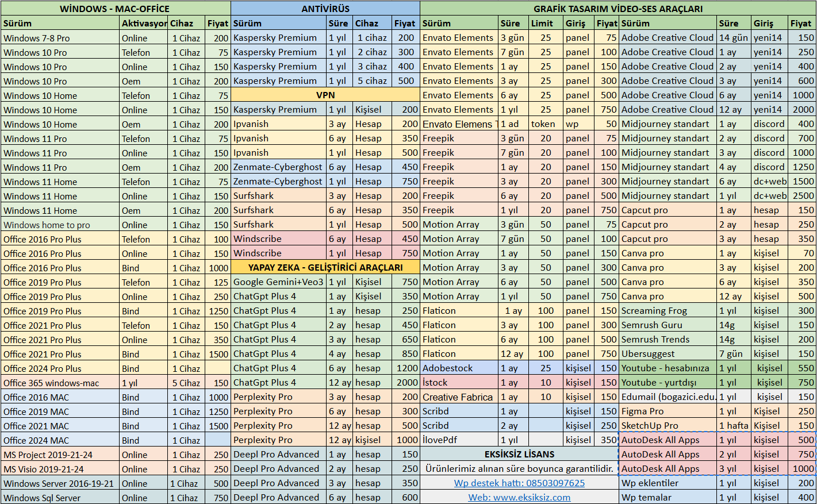Select the Screaming Frog cell
817x504 pixels.
(x=668, y=310)
